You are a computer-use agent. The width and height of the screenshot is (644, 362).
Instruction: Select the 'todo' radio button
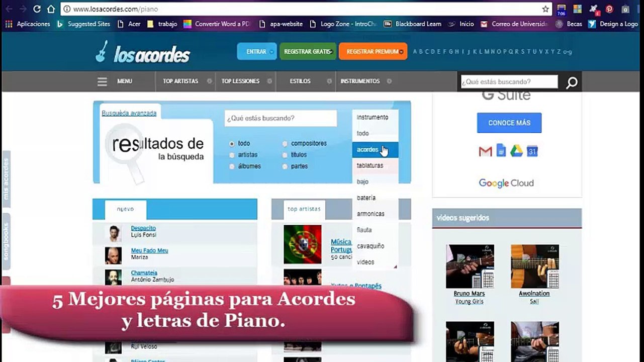tap(232, 143)
